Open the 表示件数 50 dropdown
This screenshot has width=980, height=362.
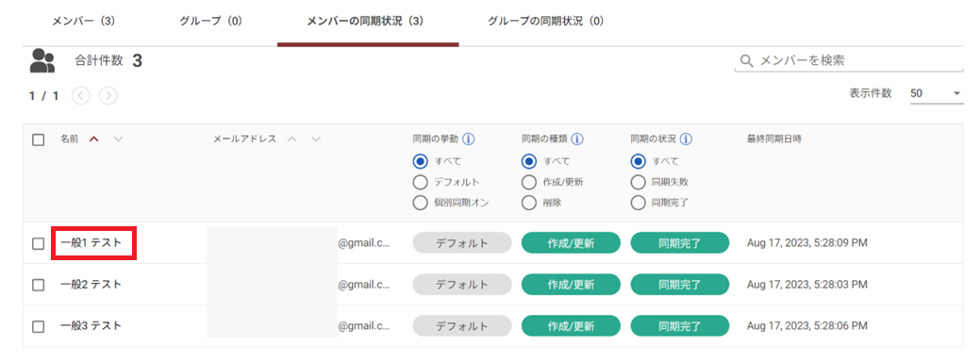(937, 93)
